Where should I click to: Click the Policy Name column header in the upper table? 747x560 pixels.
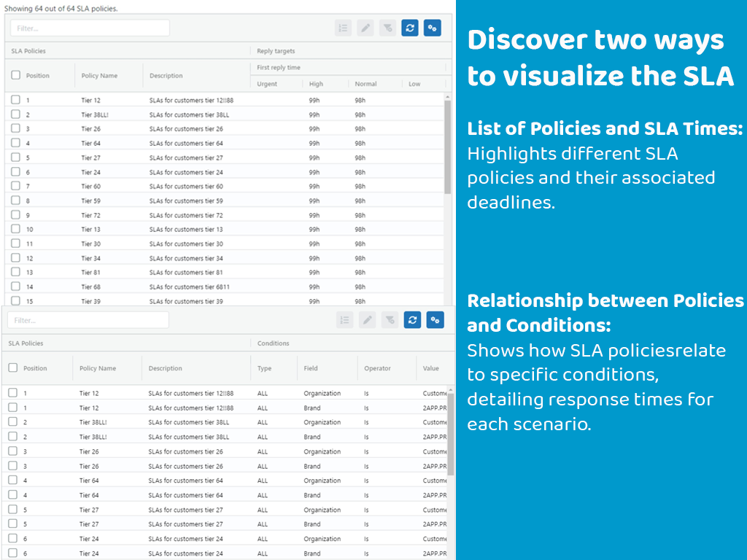[x=99, y=76]
